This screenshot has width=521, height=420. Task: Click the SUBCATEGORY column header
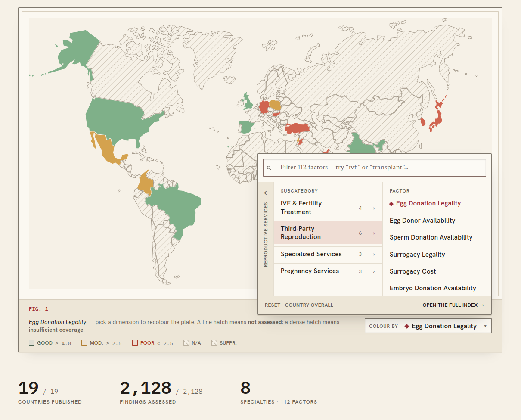point(299,191)
